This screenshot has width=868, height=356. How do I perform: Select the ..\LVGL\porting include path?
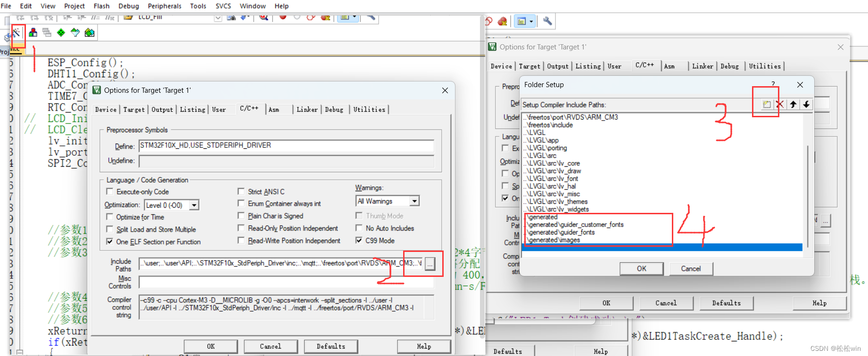(x=546, y=148)
